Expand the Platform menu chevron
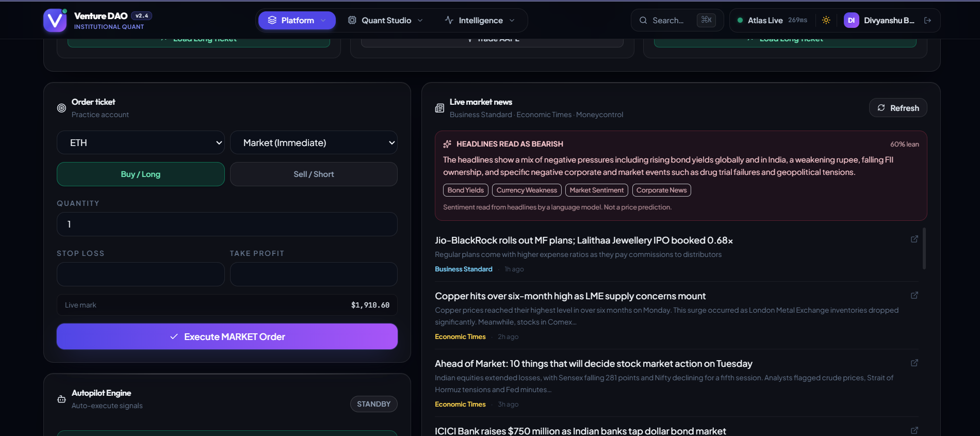 [x=323, y=20]
